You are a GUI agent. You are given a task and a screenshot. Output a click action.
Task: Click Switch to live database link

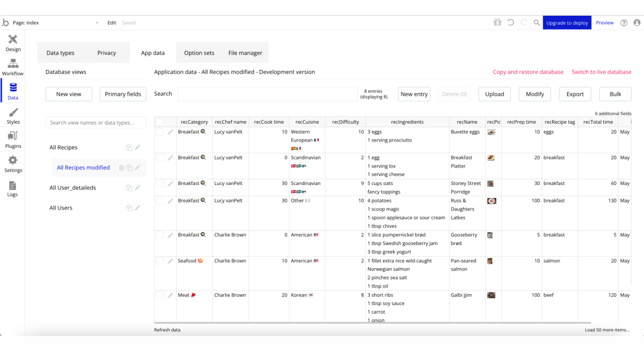601,72
